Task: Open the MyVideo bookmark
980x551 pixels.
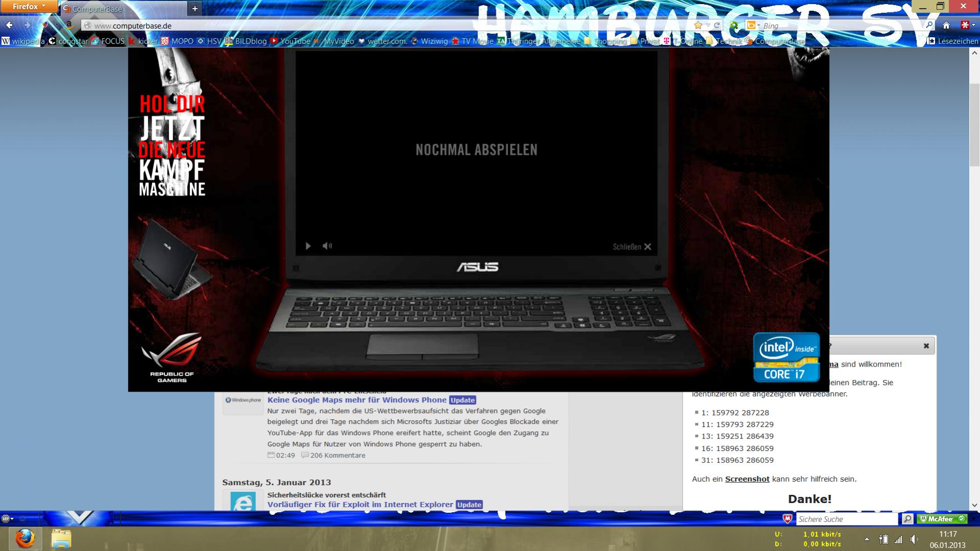Action: pos(334,41)
